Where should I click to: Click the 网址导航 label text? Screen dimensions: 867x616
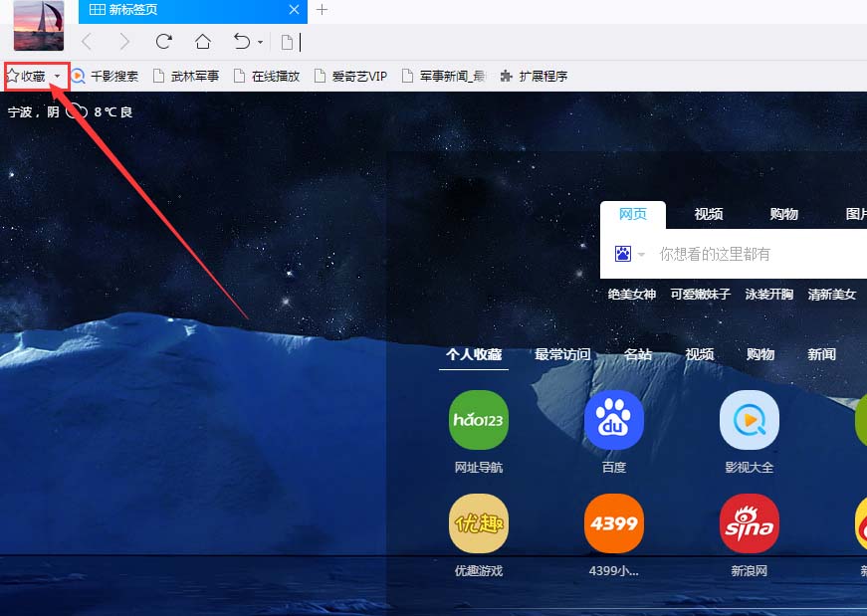point(479,468)
